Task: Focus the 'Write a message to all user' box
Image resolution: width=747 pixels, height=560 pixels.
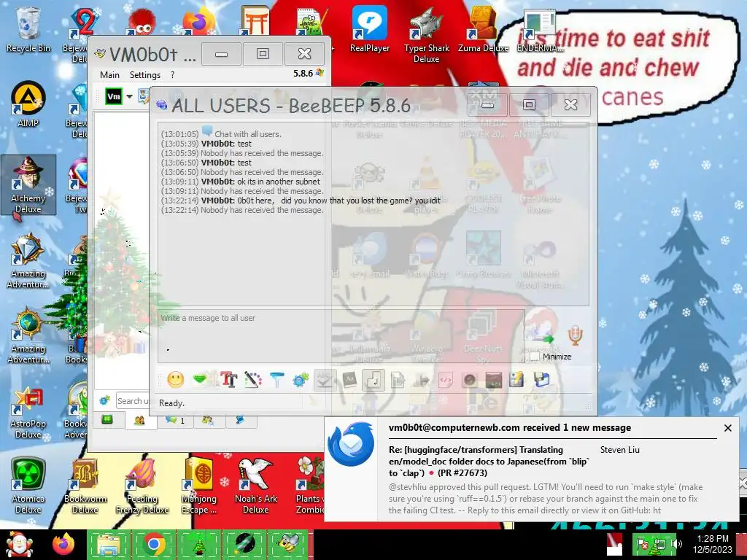Action: 341,336
